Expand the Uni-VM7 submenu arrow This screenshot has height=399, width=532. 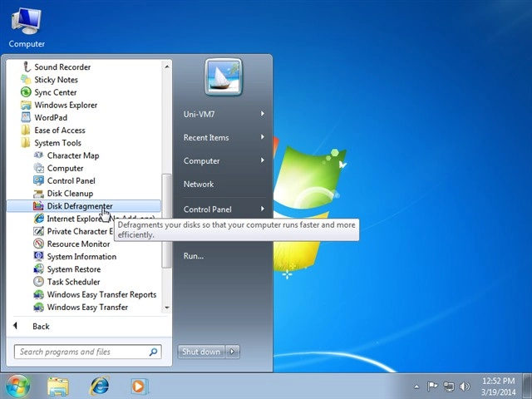(x=263, y=114)
